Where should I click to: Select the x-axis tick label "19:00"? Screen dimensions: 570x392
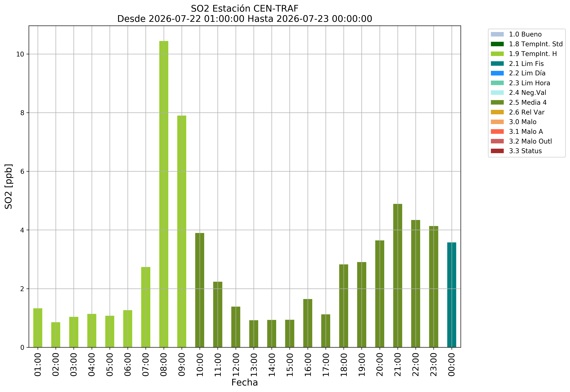coord(362,364)
